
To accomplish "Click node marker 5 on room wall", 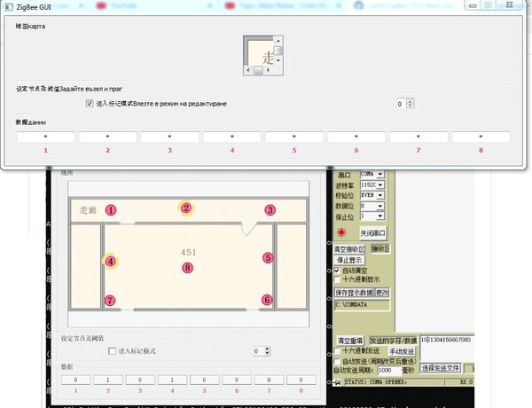I will point(268,258).
